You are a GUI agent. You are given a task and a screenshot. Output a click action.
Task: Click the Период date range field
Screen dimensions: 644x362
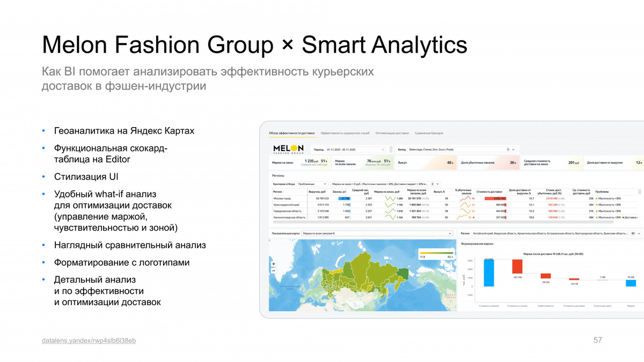pyautogui.click(x=355, y=150)
